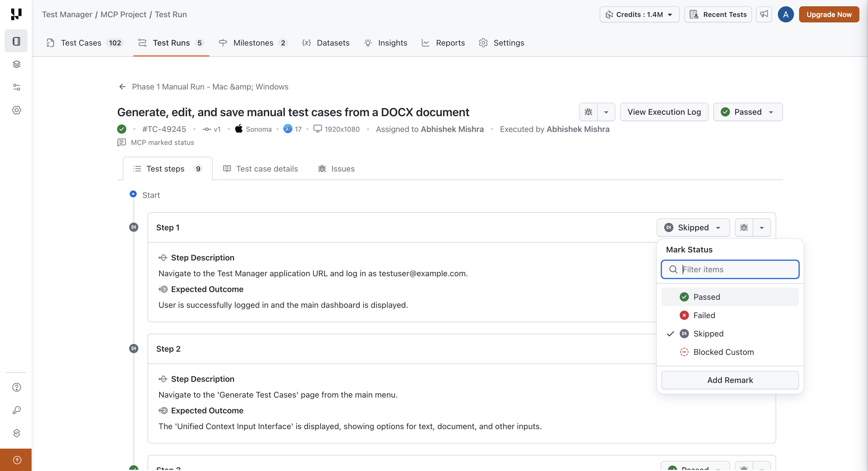
Task: Click Test Manager breadcrumb link
Action: [x=67, y=14]
